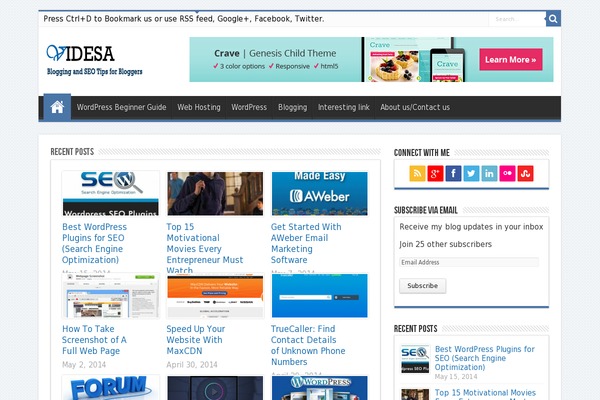This screenshot has height=400, width=600.
Task: Click the FORUM post thumbnail
Action: (x=111, y=388)
